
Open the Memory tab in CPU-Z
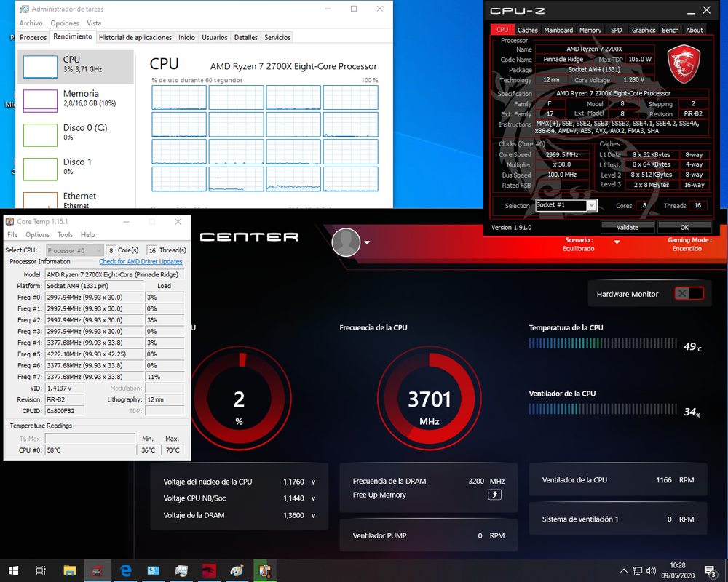(x=590, y=30)
